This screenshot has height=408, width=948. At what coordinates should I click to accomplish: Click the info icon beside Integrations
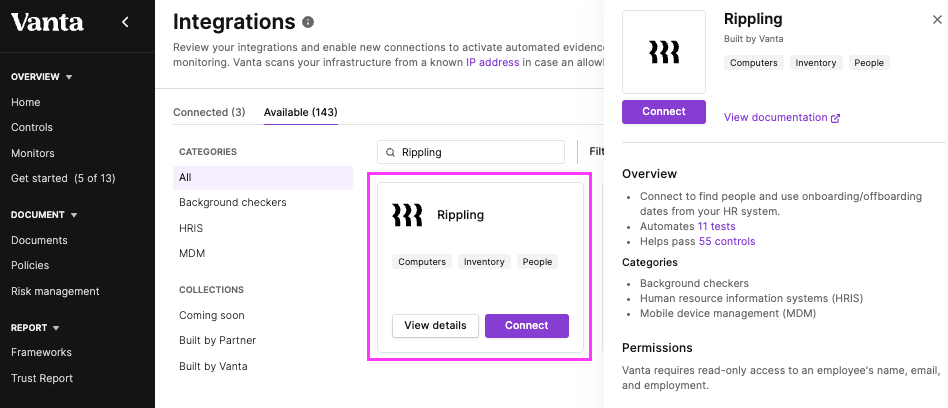308,22
